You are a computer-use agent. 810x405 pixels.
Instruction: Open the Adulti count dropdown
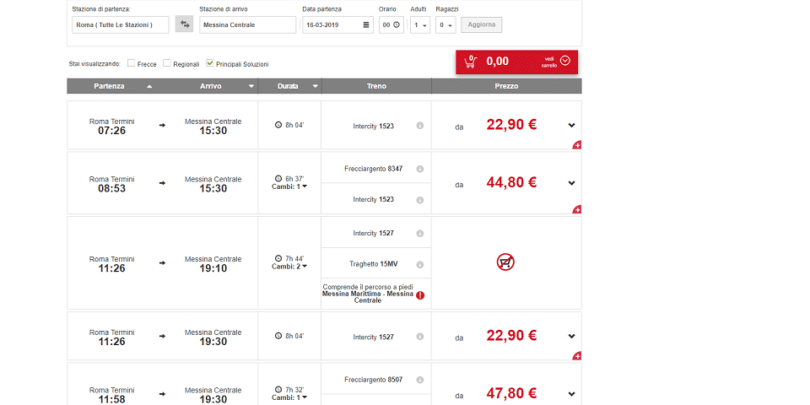(420, 24)
